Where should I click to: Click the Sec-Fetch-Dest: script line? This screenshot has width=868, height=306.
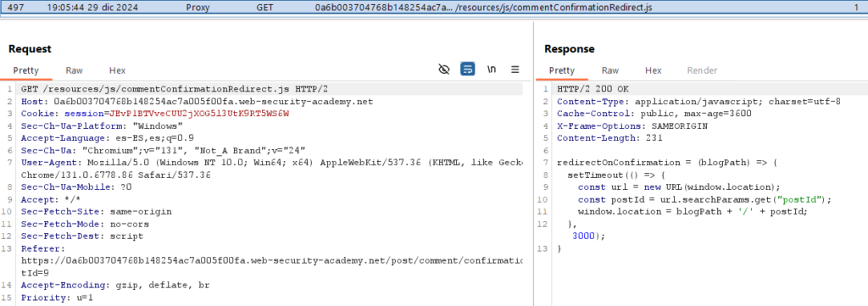[82, 236]
